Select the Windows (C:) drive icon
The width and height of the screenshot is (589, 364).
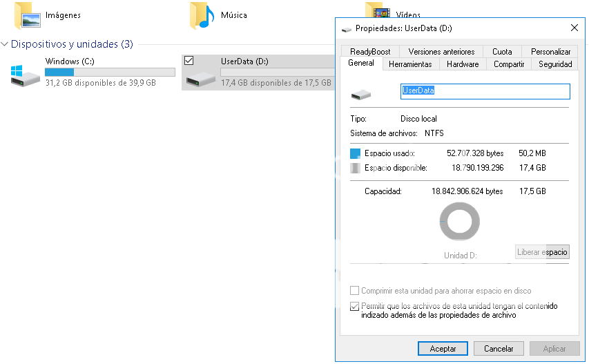coord(26,74)
